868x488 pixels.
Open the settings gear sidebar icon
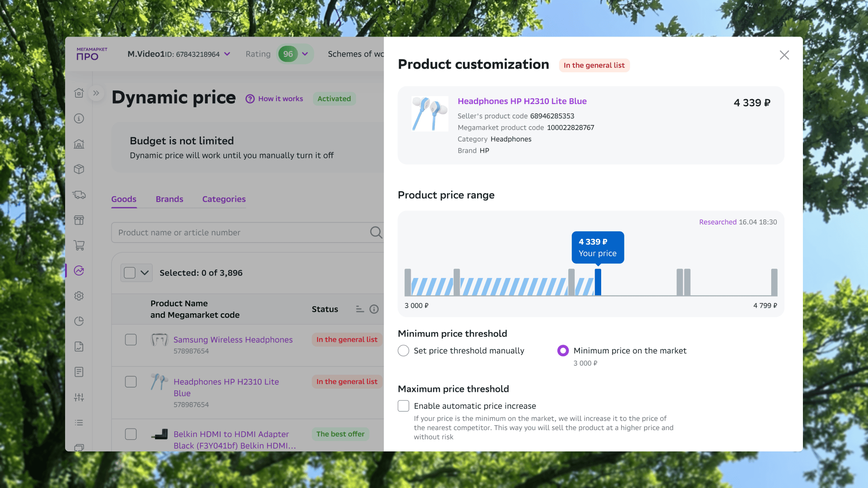(79, 296)
